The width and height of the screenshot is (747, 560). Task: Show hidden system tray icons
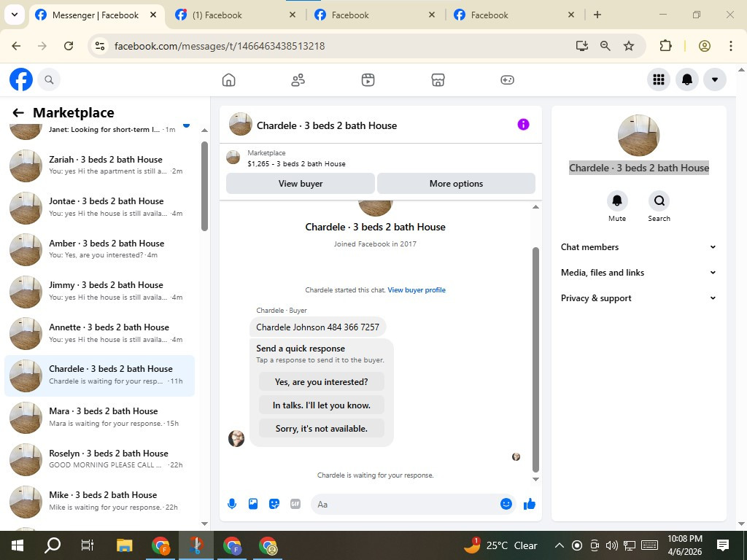(x=560, y=545)
